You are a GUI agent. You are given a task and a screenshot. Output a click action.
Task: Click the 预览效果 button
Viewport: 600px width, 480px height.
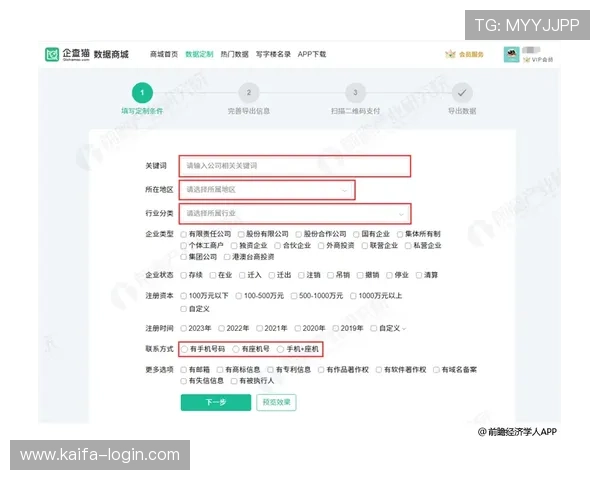[x=276, y=402]
